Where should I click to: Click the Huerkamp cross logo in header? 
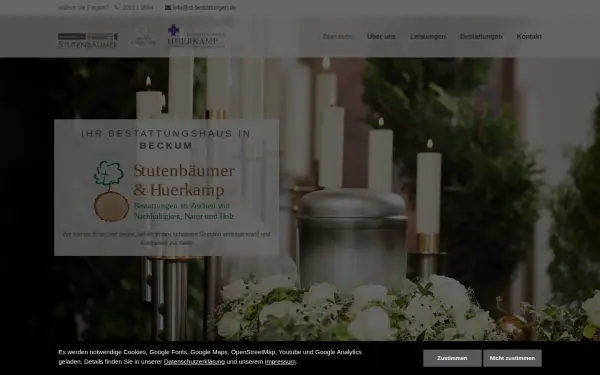pyautogui.click(x=196, y=36)
